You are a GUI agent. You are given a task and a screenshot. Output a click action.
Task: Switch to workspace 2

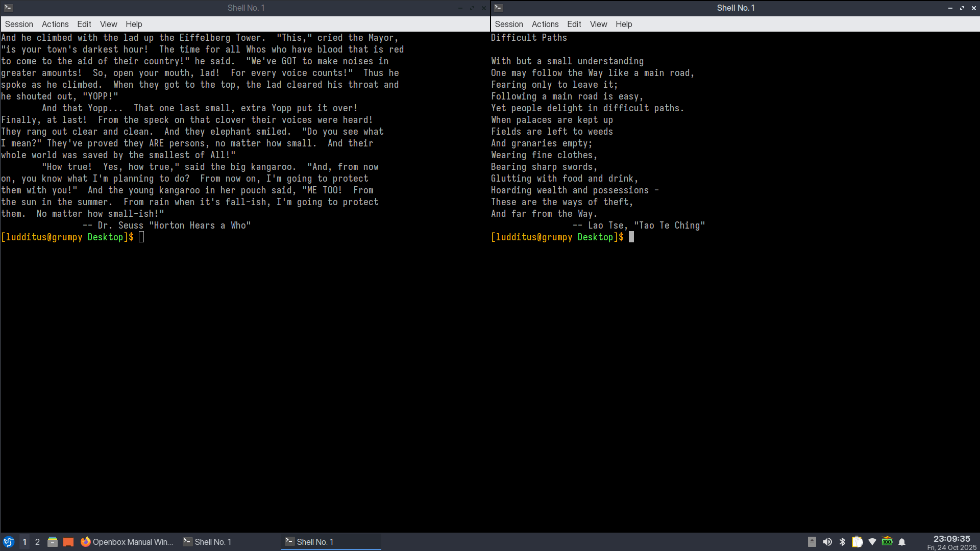[37, 542]
